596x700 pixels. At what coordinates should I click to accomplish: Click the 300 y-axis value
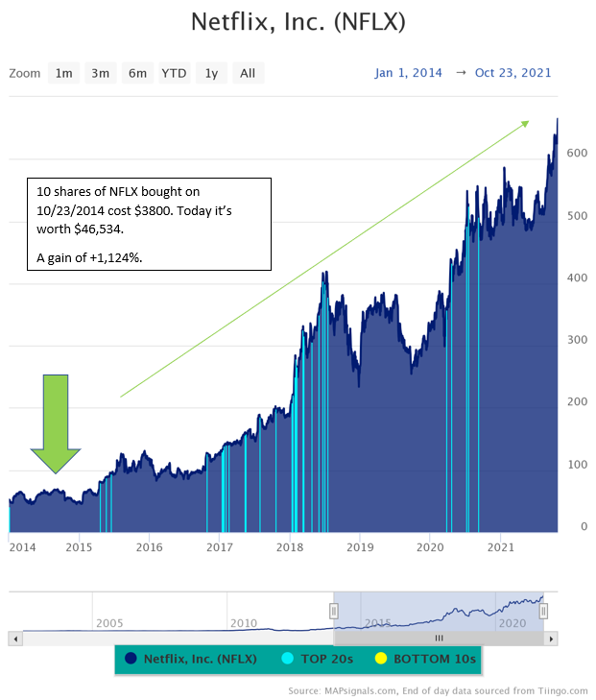pos(577,340)
